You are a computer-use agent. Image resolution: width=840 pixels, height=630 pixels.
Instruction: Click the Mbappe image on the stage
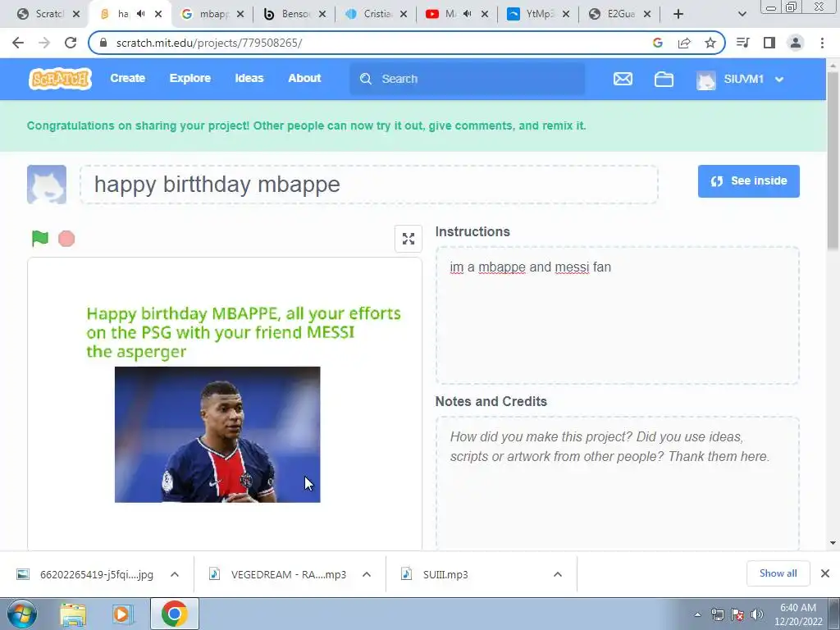pos(217,435)
